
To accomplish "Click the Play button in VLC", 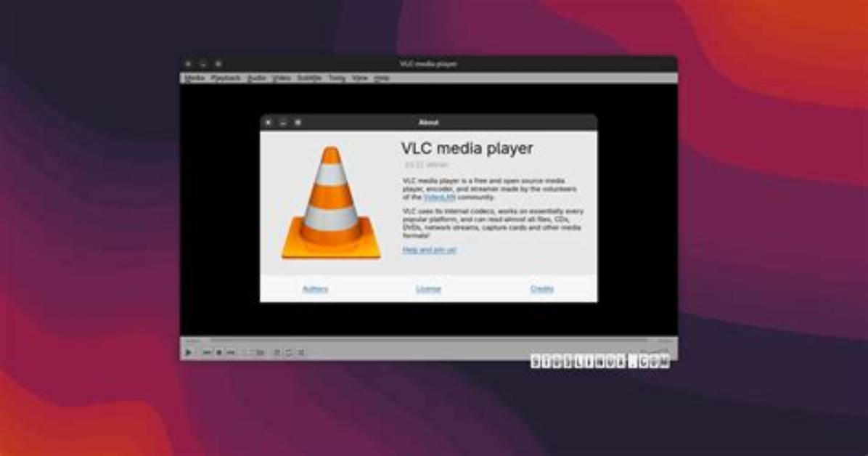I will pyautogui.click(x=189, y=352).
